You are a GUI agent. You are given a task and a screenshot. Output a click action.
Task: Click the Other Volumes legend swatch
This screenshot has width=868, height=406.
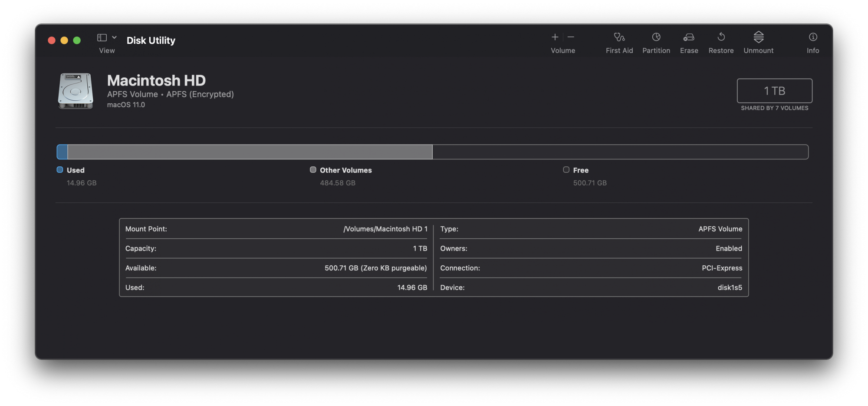click(x=313, y=170)
